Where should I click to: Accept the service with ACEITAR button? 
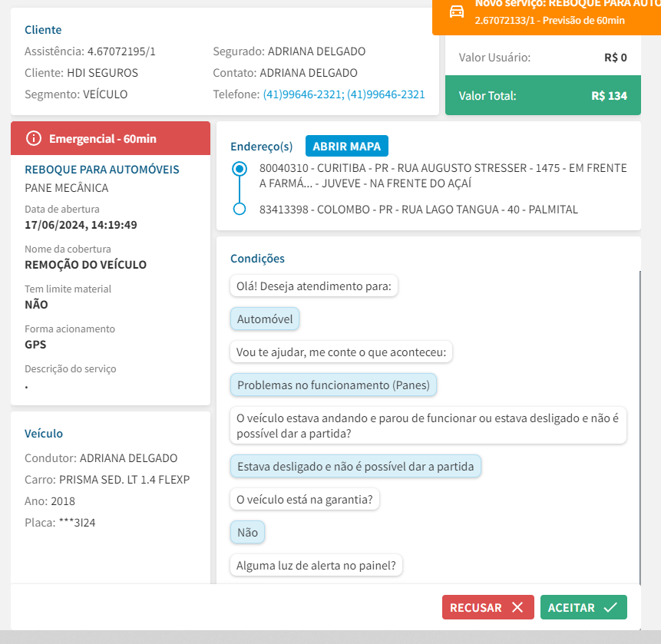583,607
